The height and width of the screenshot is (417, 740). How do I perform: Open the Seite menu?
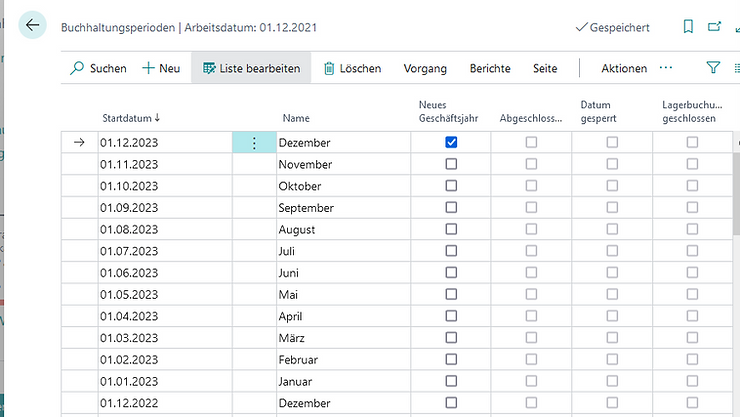click(545, 68)
